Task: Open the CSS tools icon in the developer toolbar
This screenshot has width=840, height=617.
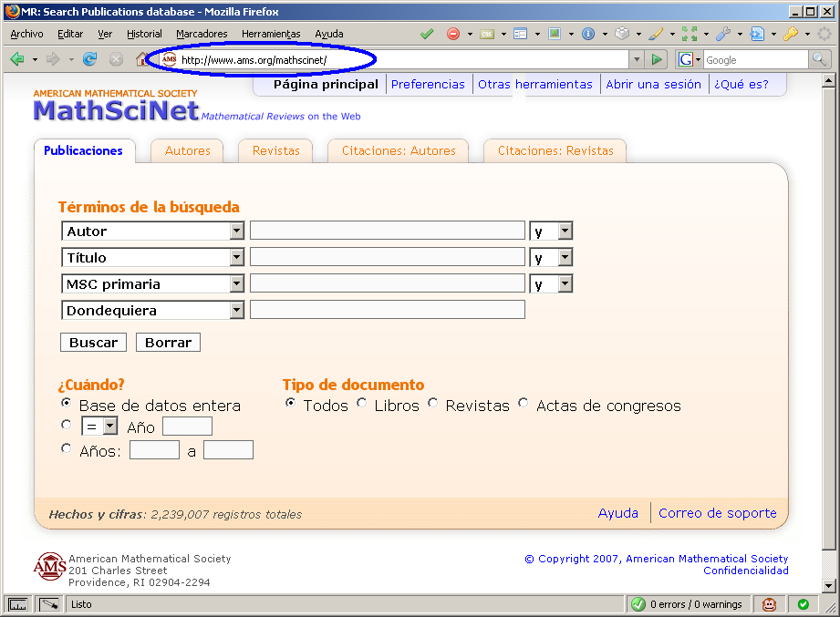Action: pyautogui.click(x=487, y=34)
